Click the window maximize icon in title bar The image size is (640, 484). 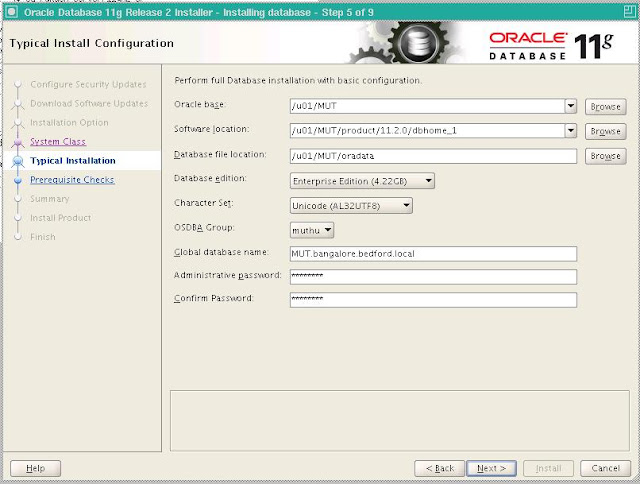pyautogui.click(x=629, y=12)
